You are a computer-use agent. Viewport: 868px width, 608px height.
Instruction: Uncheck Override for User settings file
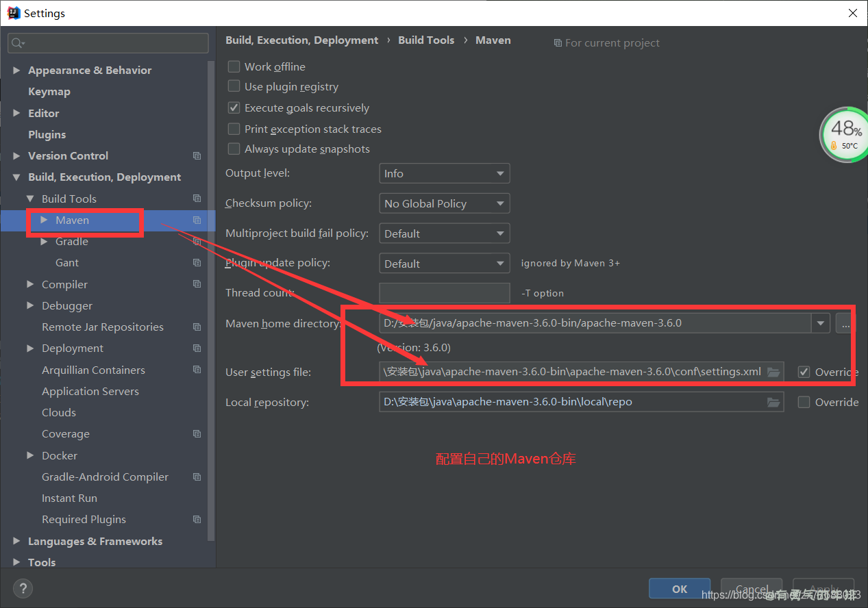click(804, 372)
